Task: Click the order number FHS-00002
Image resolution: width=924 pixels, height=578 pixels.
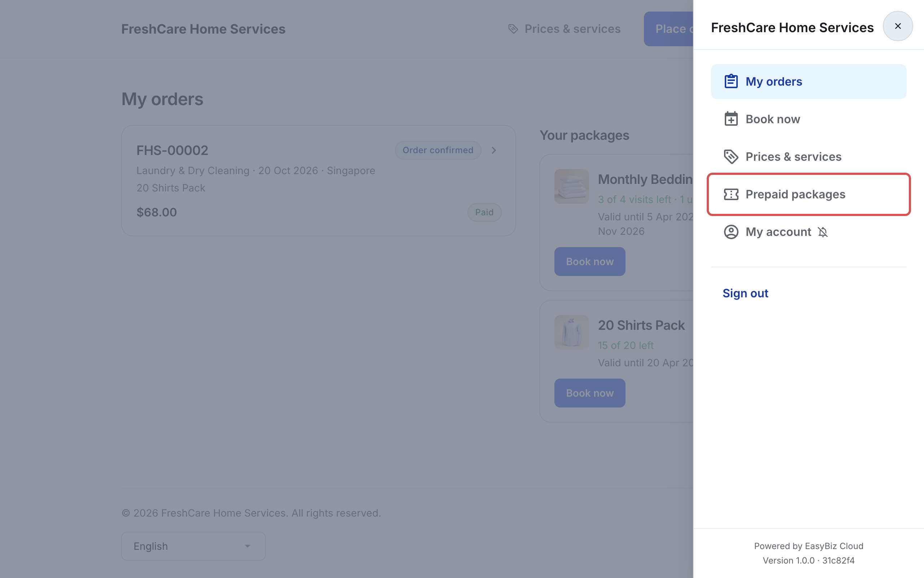Action: [172, 150]
